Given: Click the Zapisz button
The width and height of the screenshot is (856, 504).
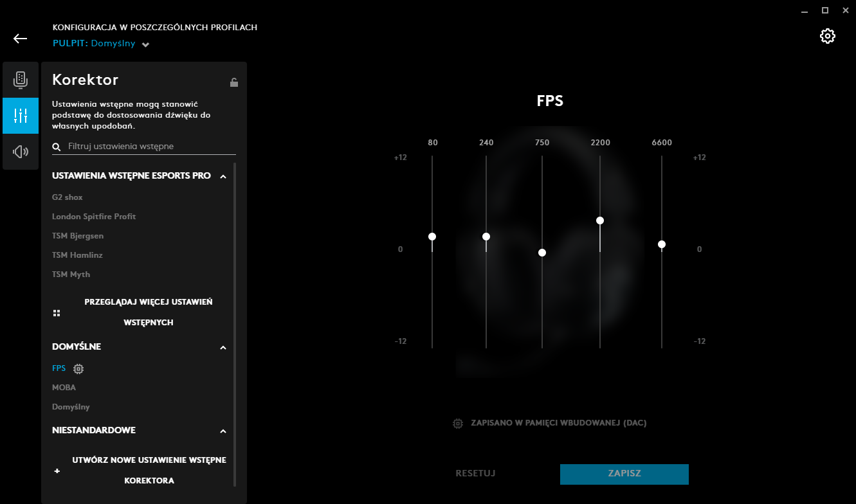Looking at the screenshot, I should pos(624,474).
